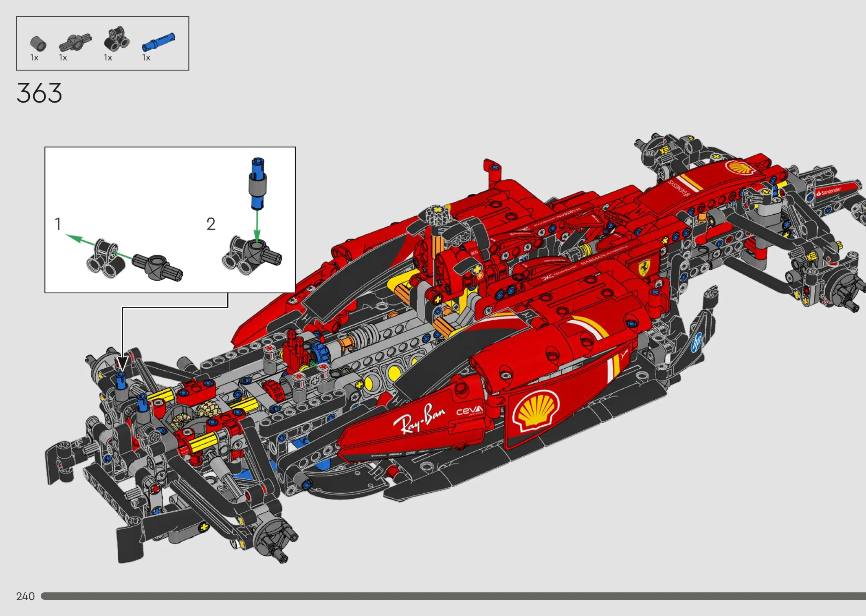Click the step number 363
This screenshot has height=616, width=866.
pyautogui.click(x=39, y=93)
